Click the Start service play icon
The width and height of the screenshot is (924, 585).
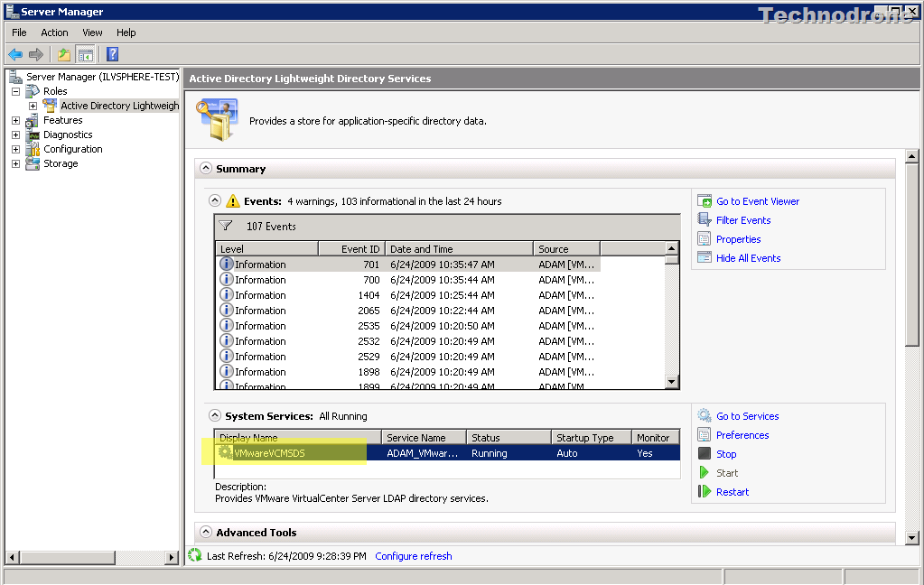point(705,472)
